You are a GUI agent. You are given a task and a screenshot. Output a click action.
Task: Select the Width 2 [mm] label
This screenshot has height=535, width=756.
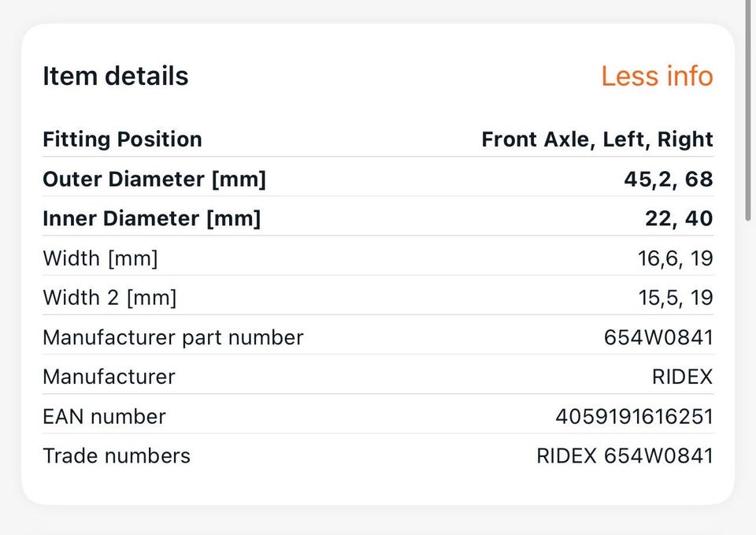(x=109, y=298)
